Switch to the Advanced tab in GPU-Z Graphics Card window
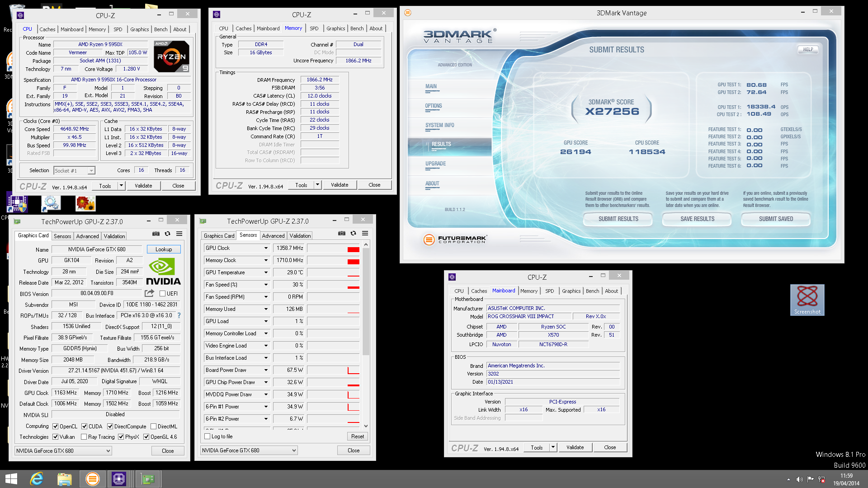Viewport: 868px width, 488px height. point(87,236)
